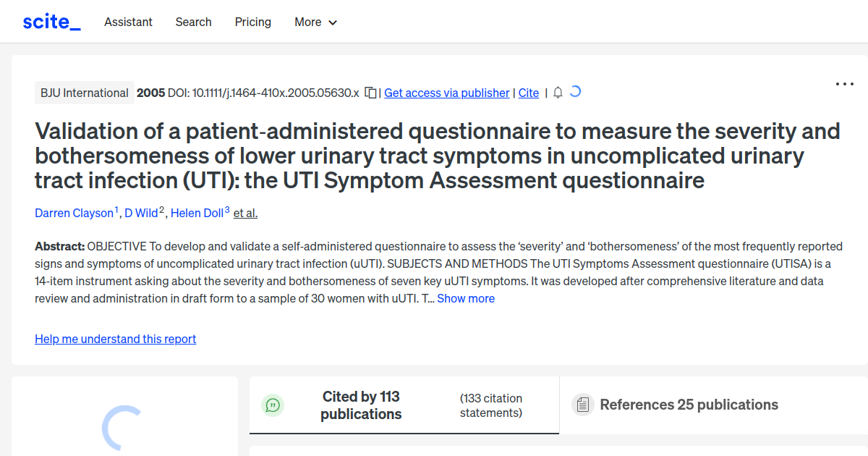Switch to the Cited by 113 publications tab
Viewport: 868px width, 456px height.
click(361, 405)
